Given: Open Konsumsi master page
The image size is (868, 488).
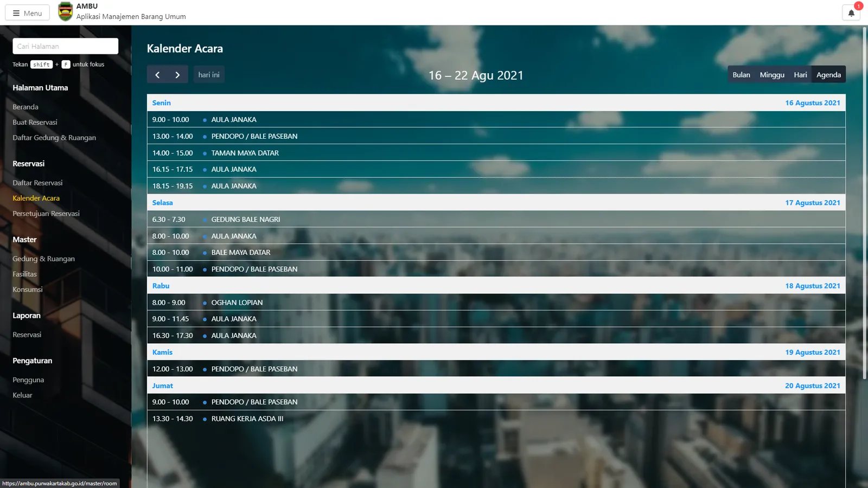Looking at the screenshot, I should click(28, 290).
